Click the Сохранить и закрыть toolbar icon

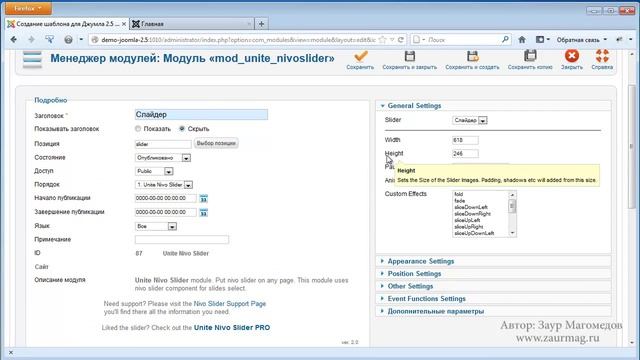[x=409, y=56]
